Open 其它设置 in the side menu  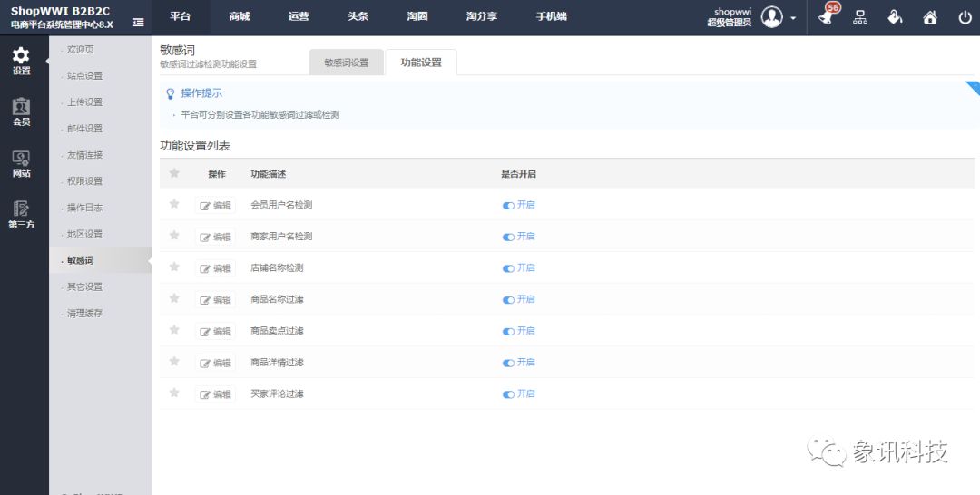[x=85, y=286]
